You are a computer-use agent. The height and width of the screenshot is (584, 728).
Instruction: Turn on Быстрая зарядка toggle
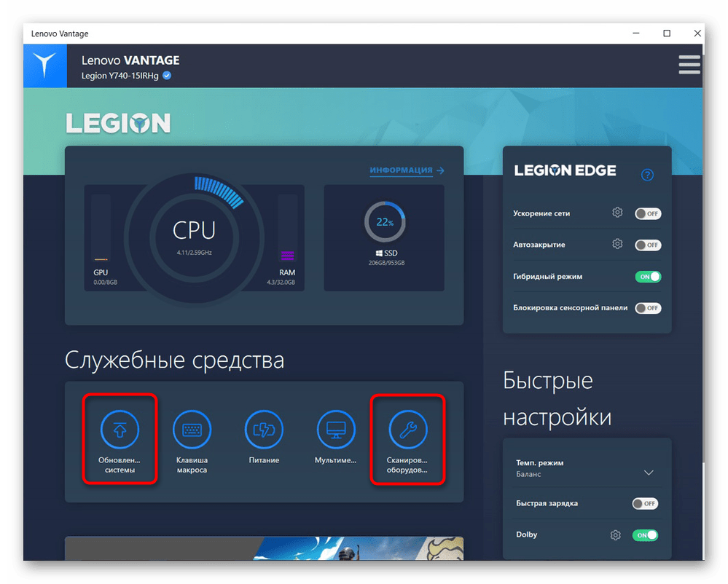[645, 503]
